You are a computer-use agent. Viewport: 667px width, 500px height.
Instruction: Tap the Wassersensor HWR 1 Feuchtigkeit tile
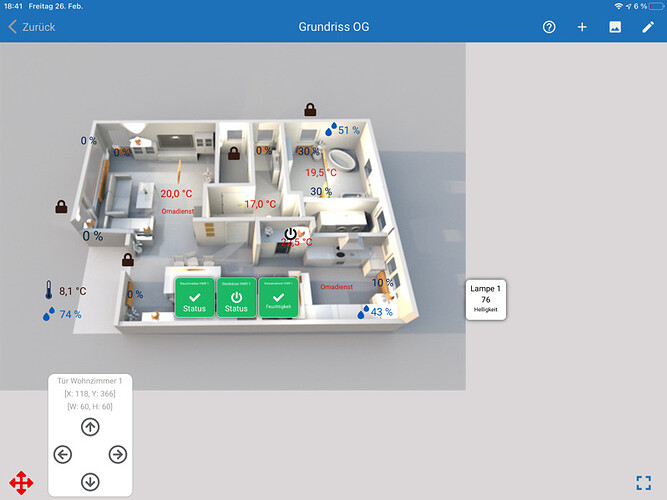tap(278, 298)
